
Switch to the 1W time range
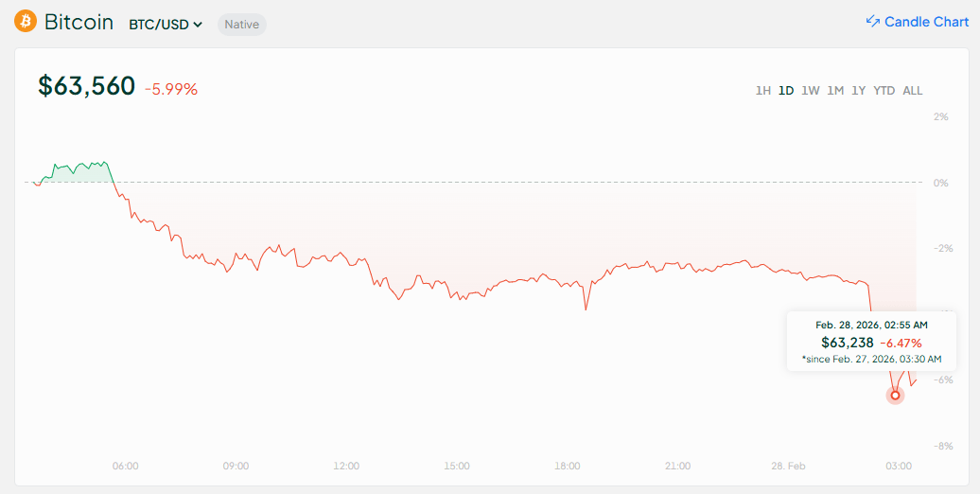(x=810, y=91)
